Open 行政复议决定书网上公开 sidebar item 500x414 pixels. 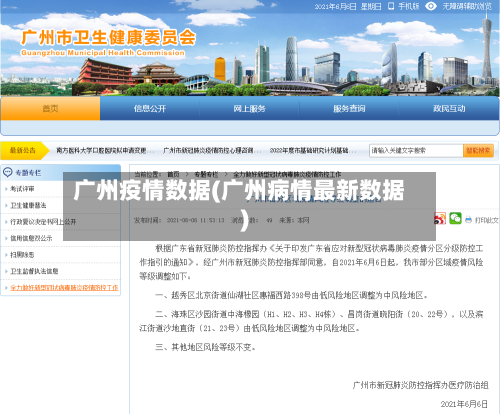[43, 222]
